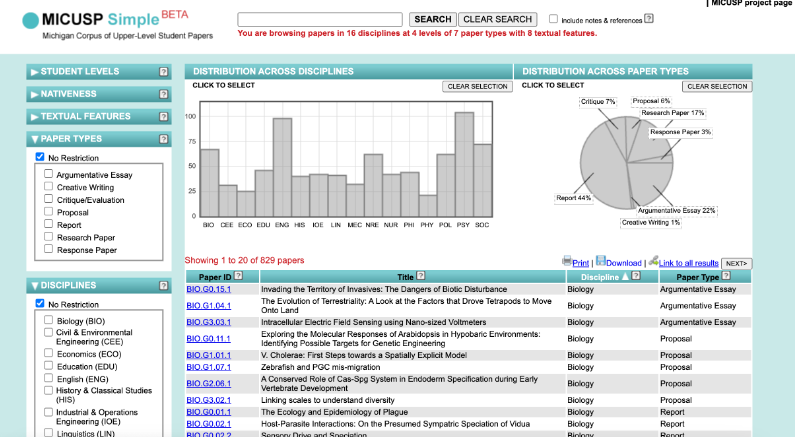The width and height of the screenshot is (795, 437).
Task: Open help icon next to Disciplines panel
Action: tap(163, 285)
